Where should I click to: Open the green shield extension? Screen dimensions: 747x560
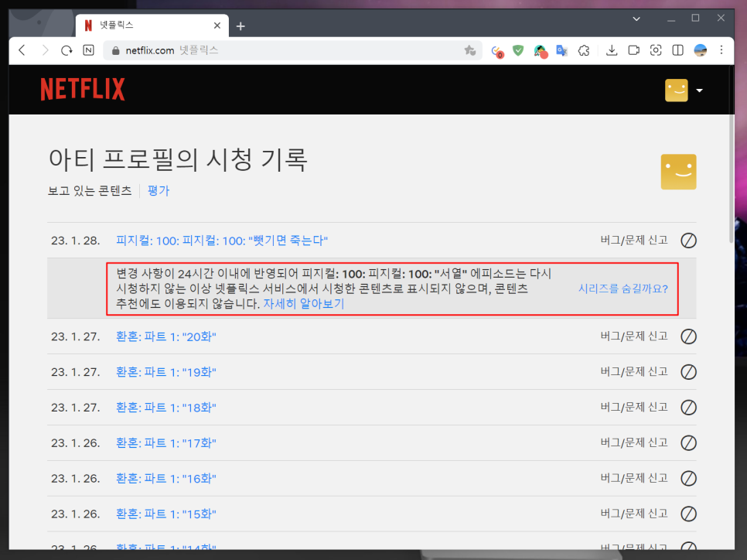[518, 50]
